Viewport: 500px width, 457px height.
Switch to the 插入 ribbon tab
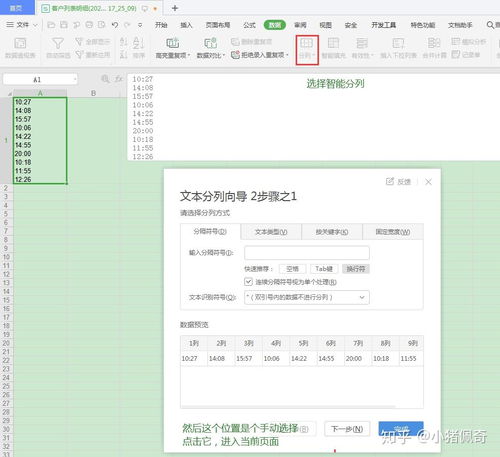tap(186, 25)
